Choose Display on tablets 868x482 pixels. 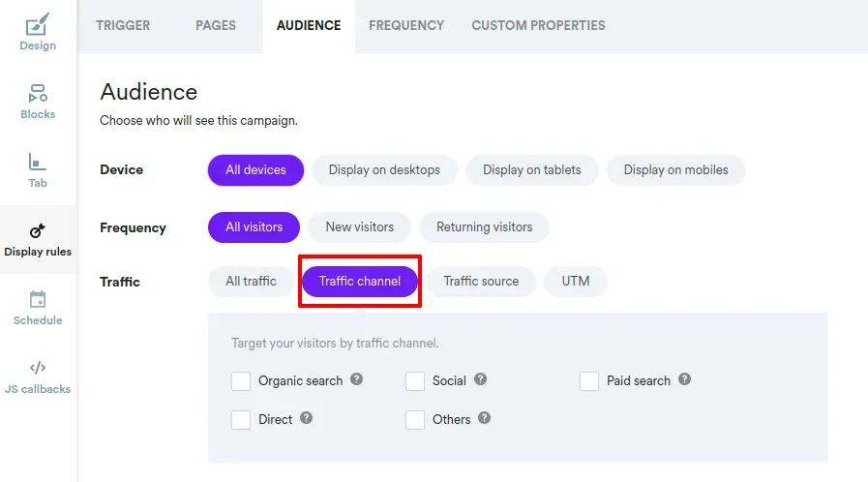(x=531, y=170)
